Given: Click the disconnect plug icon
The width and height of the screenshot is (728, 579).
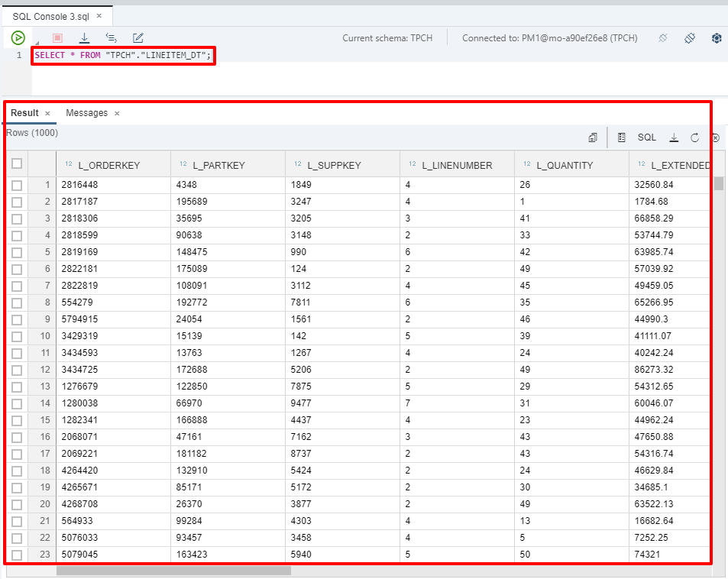Looking at the screenshot, I should [663, 38].
